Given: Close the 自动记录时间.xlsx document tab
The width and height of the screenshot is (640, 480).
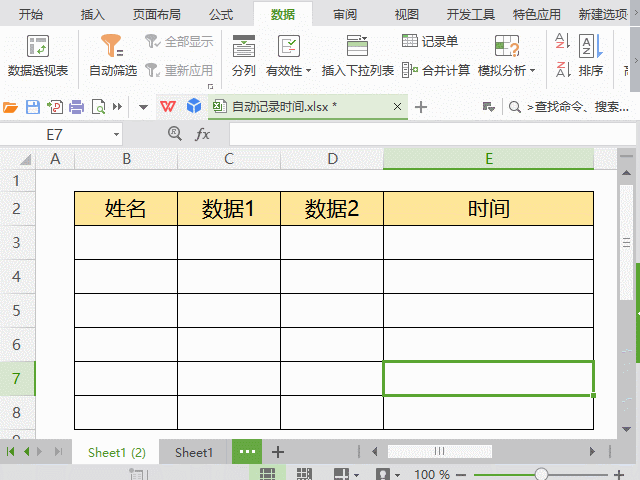Looking at the screenshot, I should 397,107.
